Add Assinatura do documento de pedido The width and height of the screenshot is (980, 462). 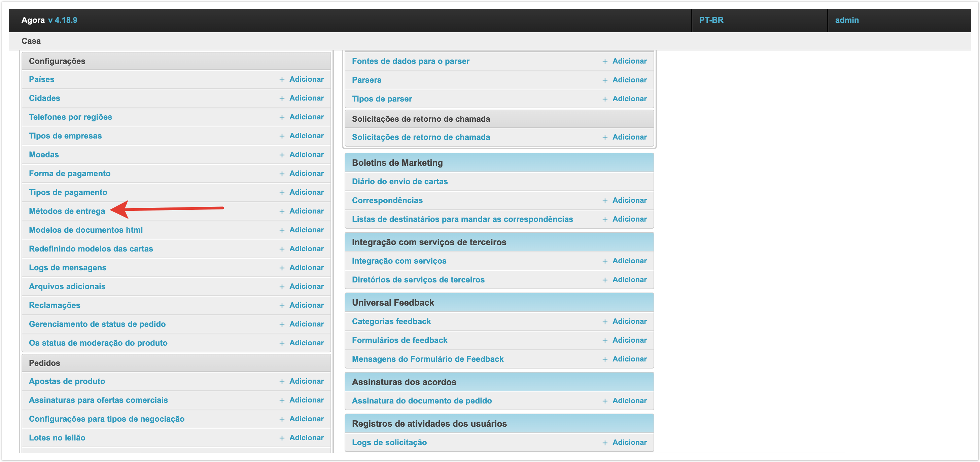pyautogui.click(x=629, y=401)
